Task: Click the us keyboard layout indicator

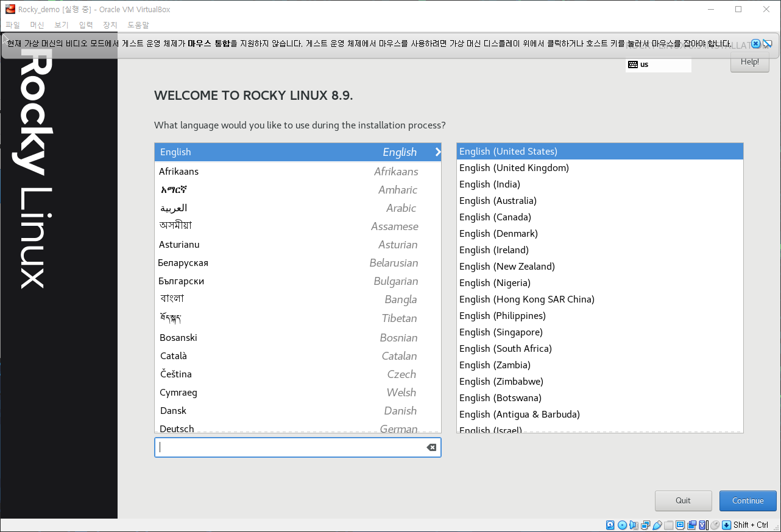Action: click(x=659, y=65)
